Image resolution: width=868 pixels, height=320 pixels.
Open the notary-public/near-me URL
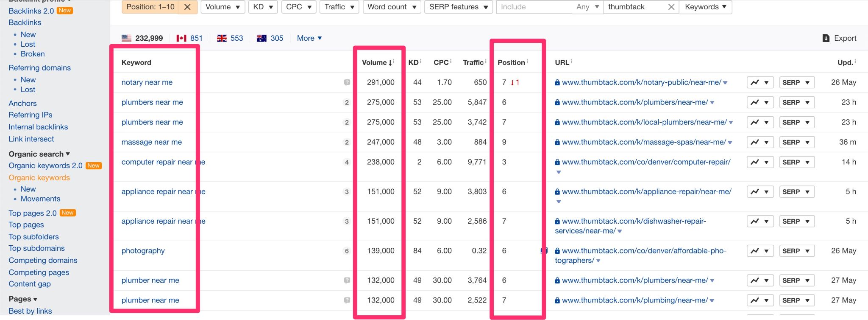click(641, 82)
